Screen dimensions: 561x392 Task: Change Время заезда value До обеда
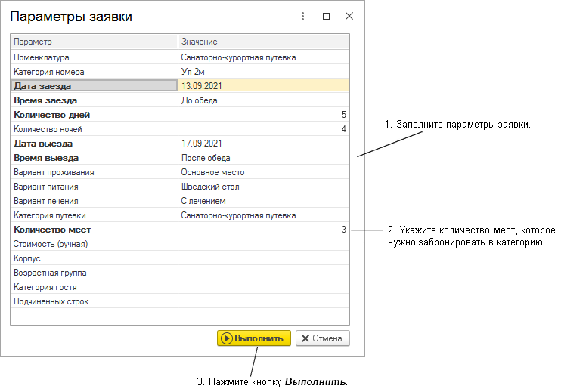263,100
